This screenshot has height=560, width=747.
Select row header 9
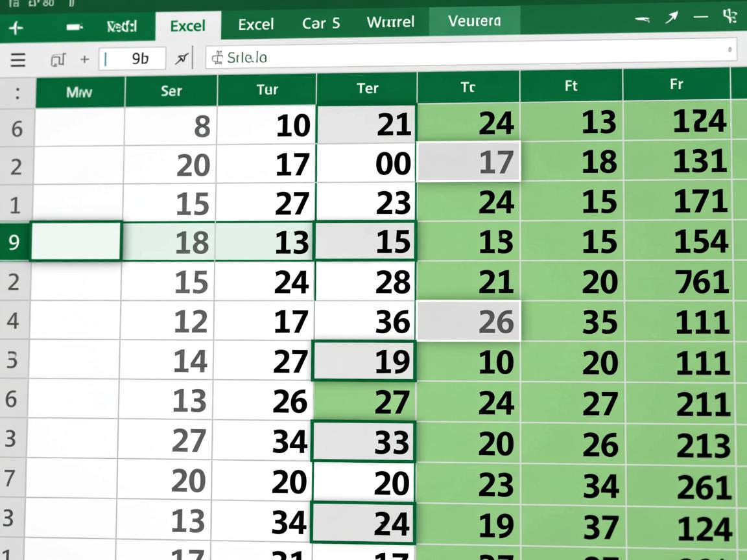(x=14, y=242)
